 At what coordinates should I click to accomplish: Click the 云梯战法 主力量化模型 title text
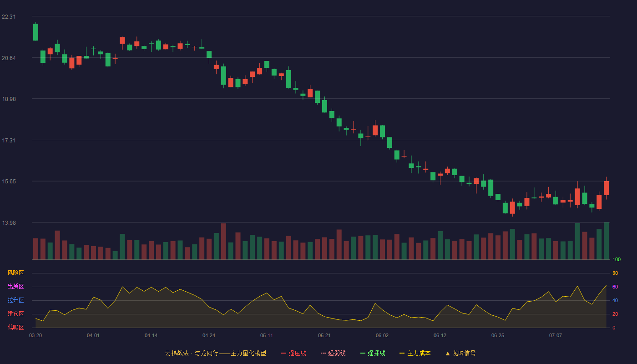215,353
